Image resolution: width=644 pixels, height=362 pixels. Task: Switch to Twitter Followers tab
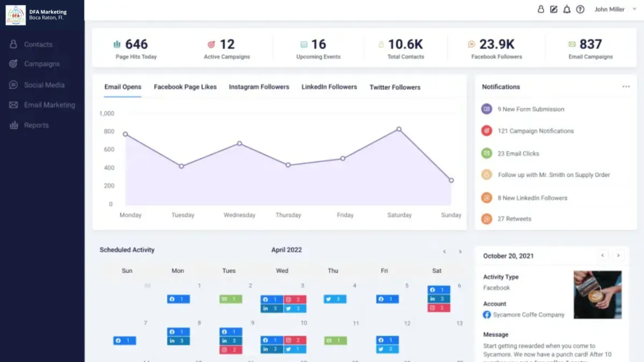click(395, 87)
